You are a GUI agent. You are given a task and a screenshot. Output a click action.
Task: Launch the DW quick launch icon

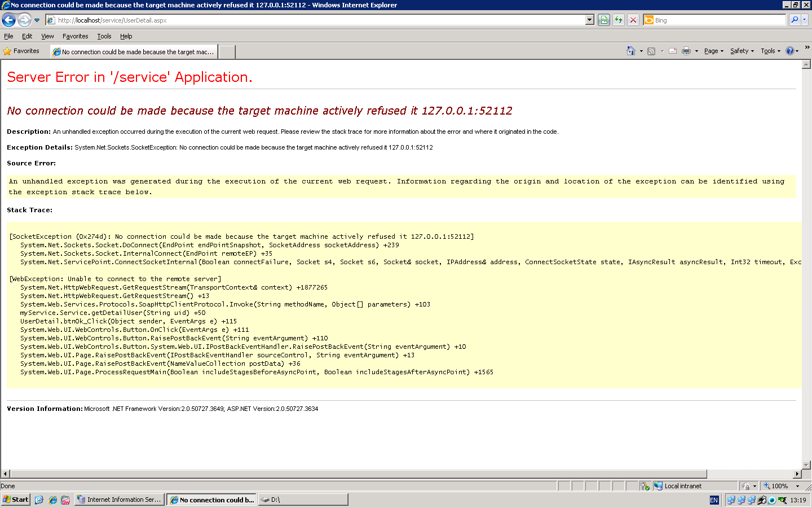point(66,500)
